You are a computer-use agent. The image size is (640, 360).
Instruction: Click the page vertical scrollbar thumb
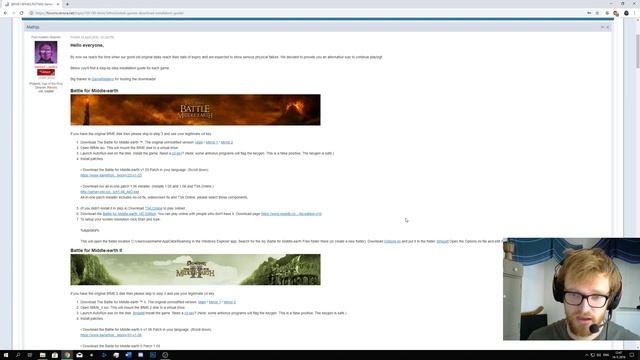coord(638,51)
